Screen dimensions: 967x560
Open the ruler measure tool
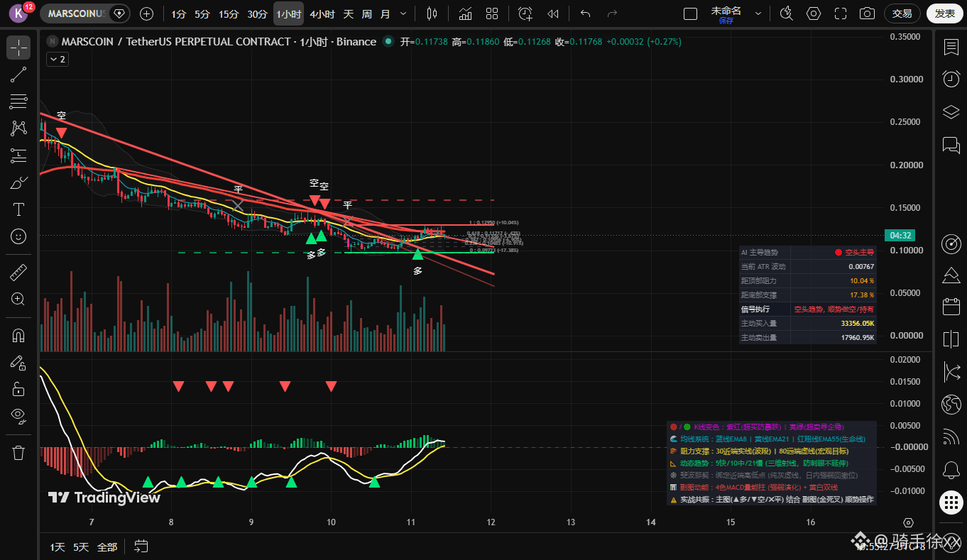pos(18,272)
